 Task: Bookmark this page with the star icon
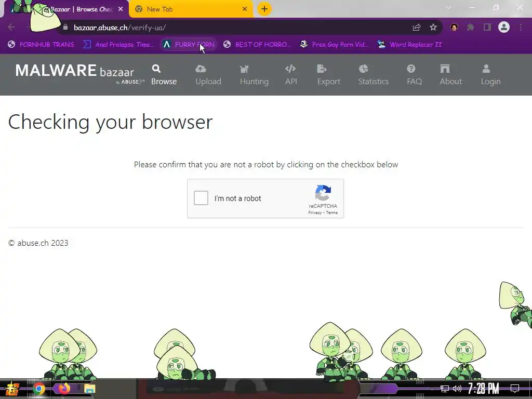point(433,28)
